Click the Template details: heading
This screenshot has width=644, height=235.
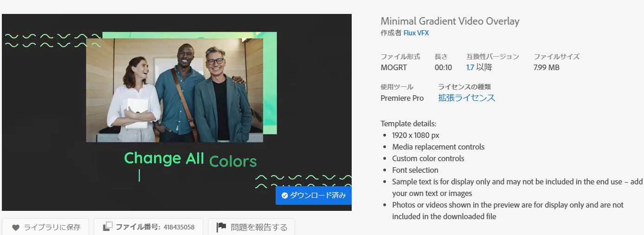pyautogui.click(x=408, y=124)
